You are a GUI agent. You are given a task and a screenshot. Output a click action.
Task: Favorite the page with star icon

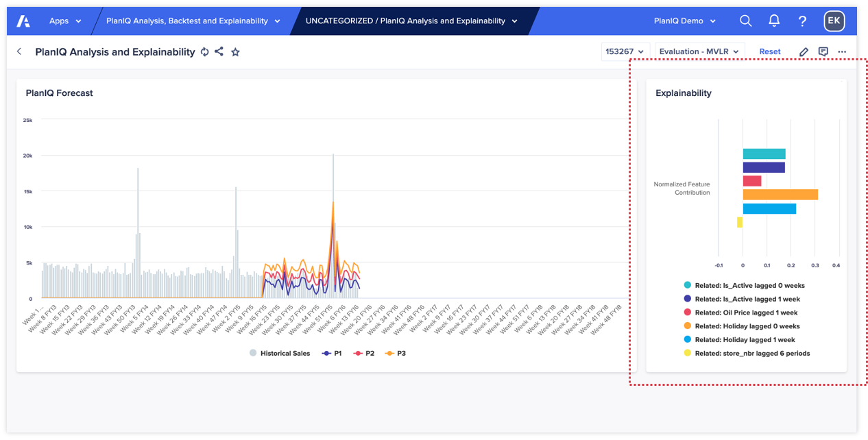coord(235,51)
